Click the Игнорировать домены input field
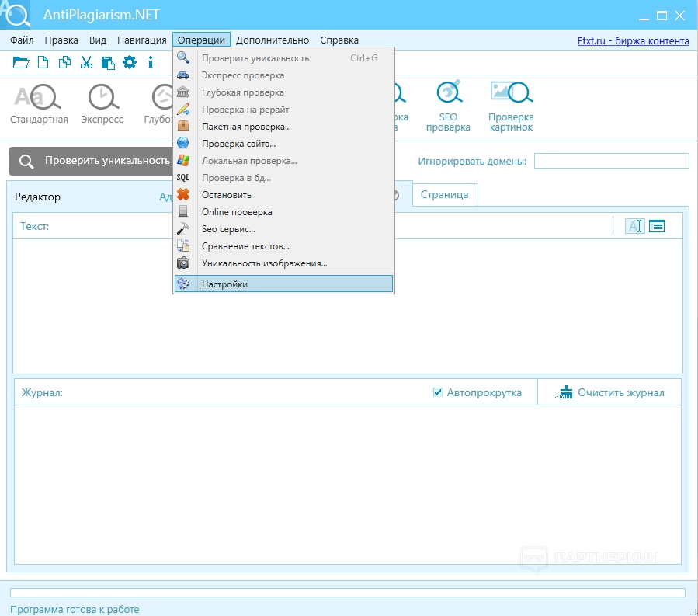The width and height of the screenshot is (698, 616). (x=611, y=161)
